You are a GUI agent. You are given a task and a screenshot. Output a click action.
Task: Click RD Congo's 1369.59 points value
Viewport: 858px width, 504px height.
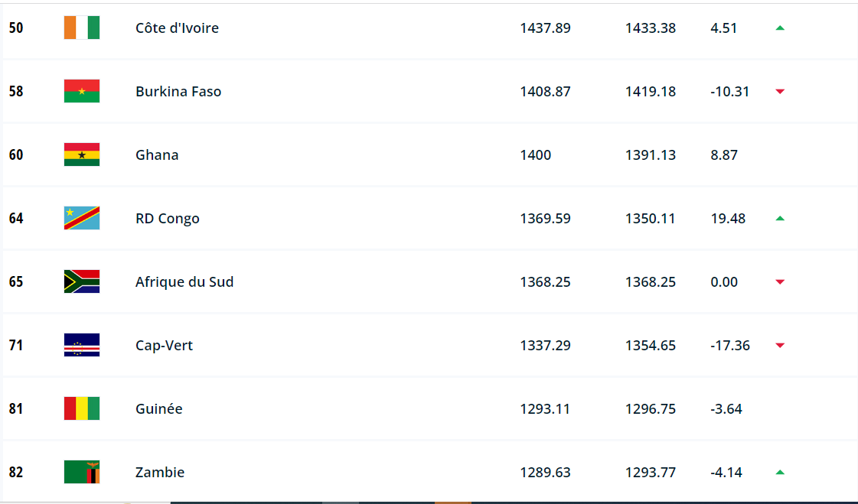[545, 218]
